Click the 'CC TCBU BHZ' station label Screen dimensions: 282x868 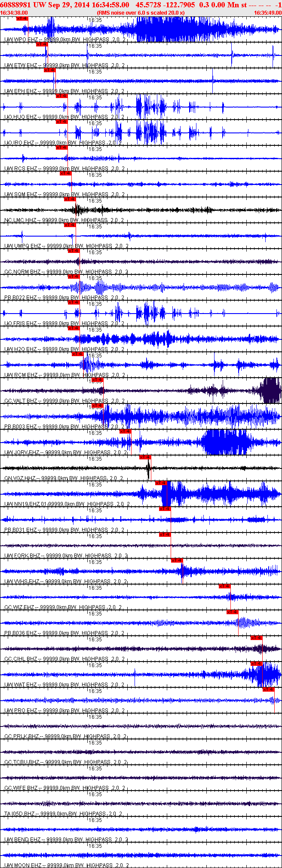22,762
